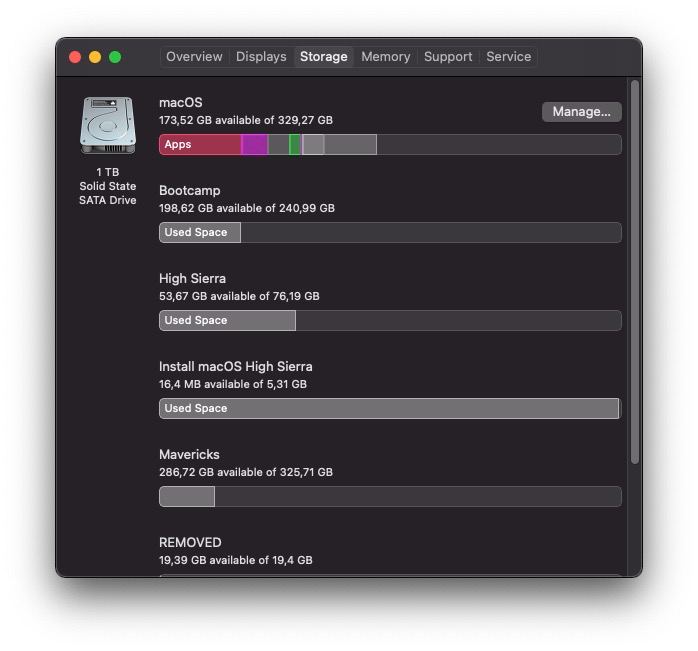Click '173,52 GB available of 329,27 GB' text

246,120
